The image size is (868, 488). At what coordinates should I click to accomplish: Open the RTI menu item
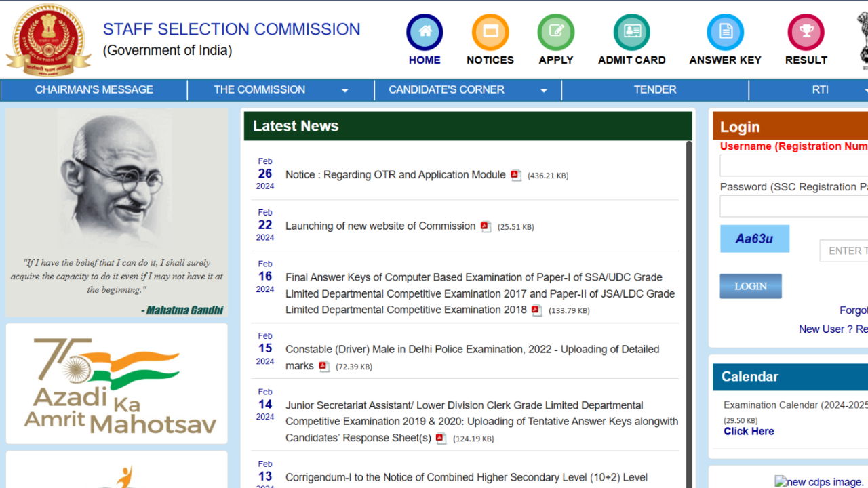tap(821, 89)
